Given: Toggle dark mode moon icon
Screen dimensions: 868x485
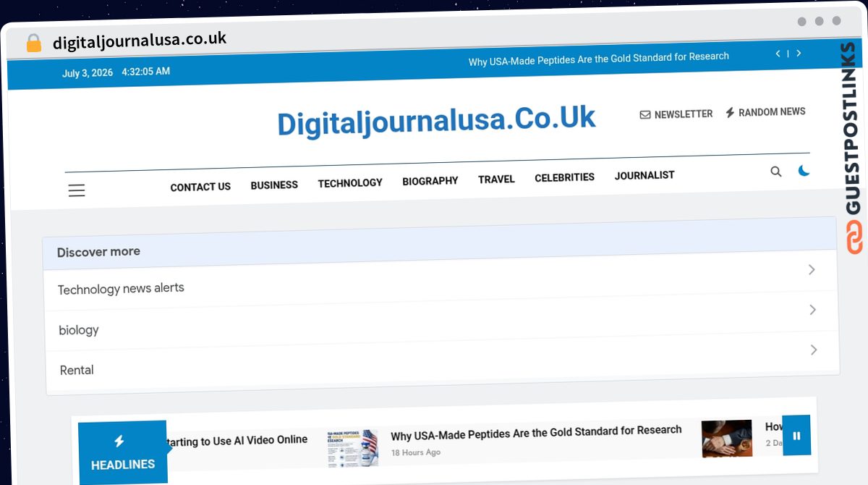Looking at the screenshot, I should [x=804, y=171].
